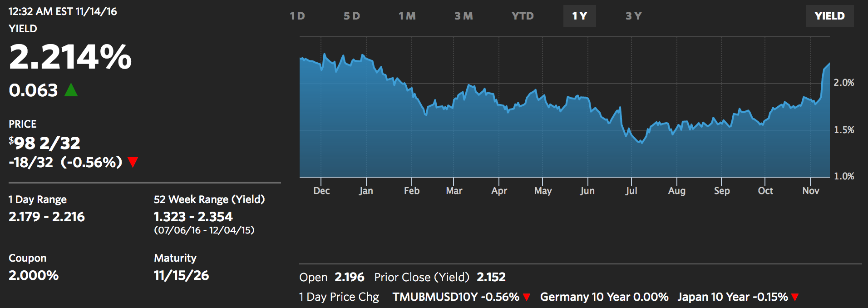The height and width of the screenshot is (308, 868).
Task: Click red arrow beside Japan 10 Year
Action: [x=795, y=297]
